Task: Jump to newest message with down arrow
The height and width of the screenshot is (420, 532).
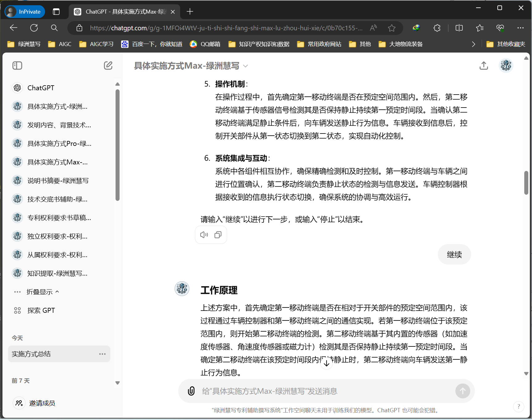Action: click(x=327, y=363)
